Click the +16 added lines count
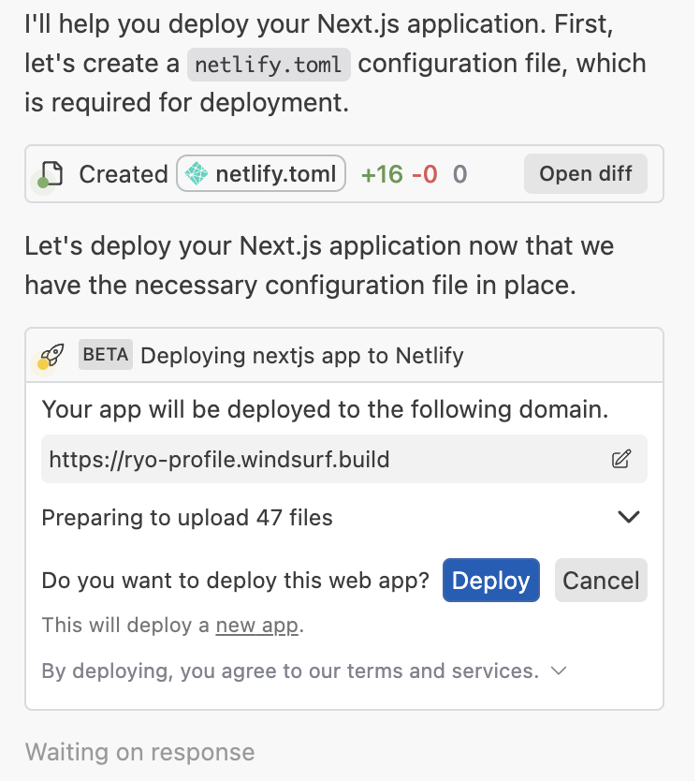 pos(382,174)
